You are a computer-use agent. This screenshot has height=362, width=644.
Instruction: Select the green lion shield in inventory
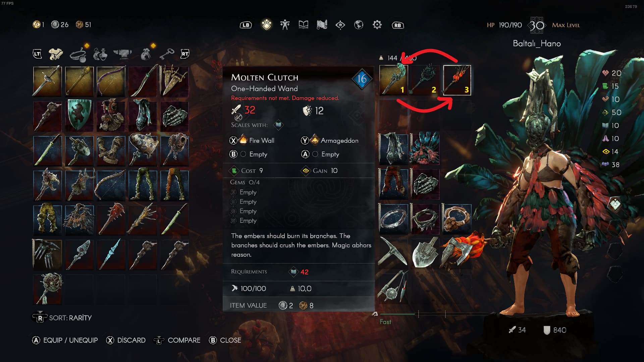(x=79, y=115)
